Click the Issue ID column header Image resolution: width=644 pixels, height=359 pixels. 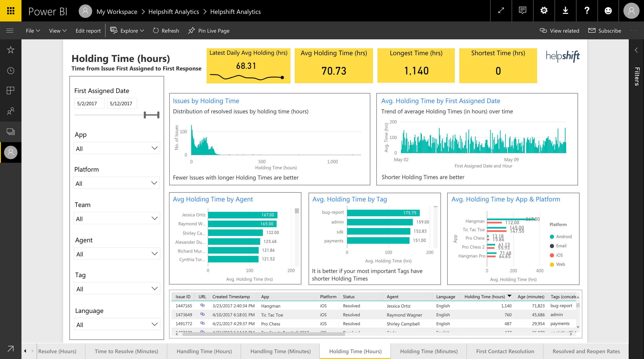click(183, 296)
